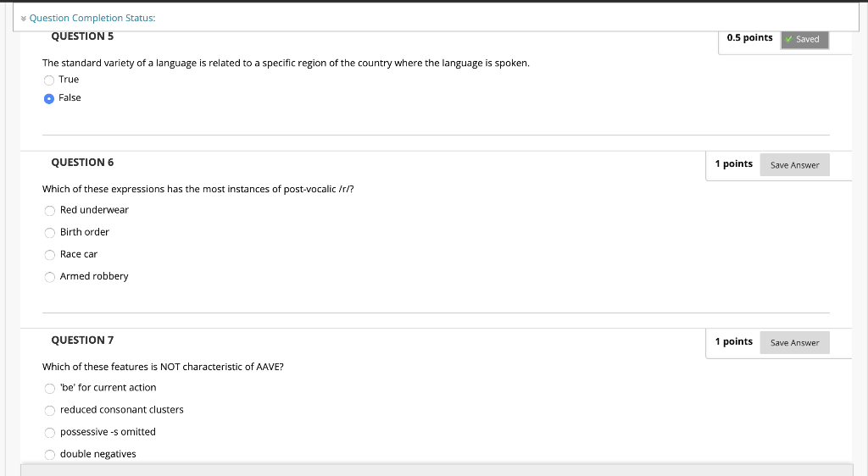Choose reduced consonant clusters option

pyautogui.click(x=50, y=411)
